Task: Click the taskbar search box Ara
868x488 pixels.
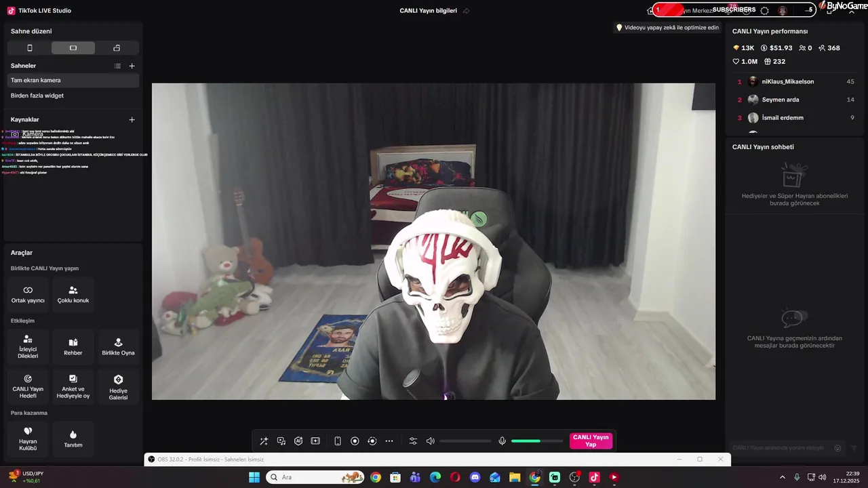Action: point(315,477)
